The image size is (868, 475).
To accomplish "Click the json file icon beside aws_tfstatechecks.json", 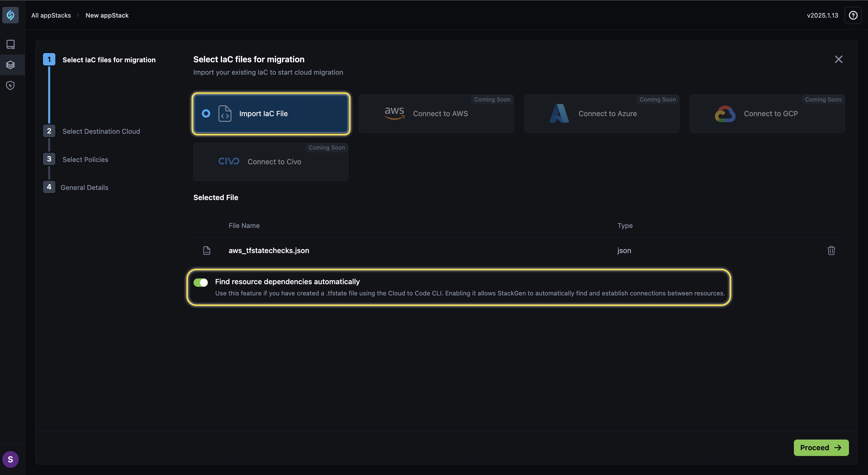I will 206,250.
